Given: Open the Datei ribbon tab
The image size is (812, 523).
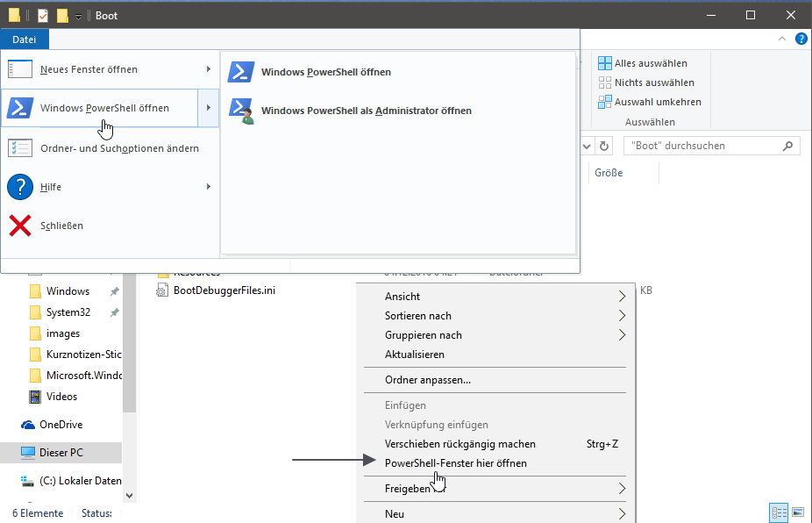Looking at the screenshot, I should pos(25,39).
